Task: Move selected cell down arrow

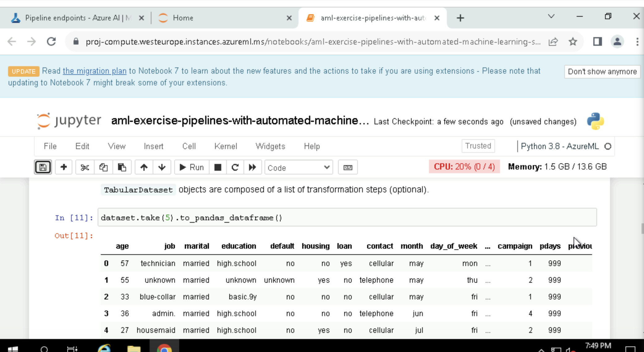Action: 162,167
